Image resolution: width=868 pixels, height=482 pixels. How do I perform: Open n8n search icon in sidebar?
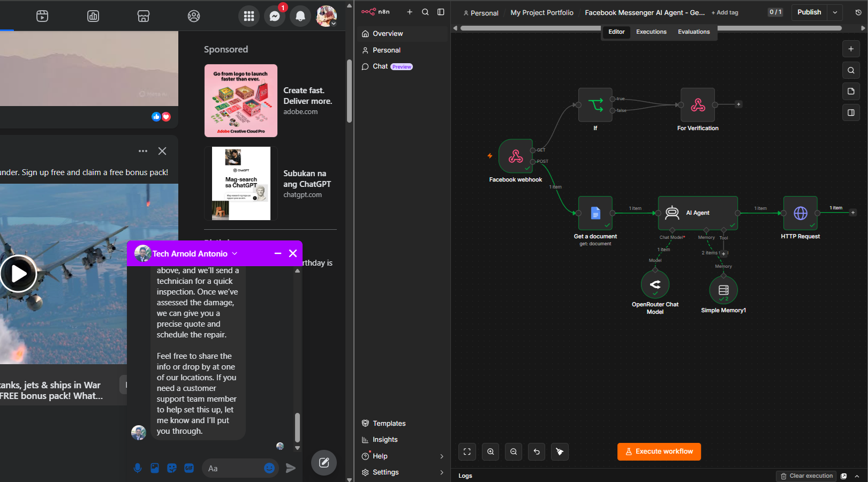tap(425, 12)
